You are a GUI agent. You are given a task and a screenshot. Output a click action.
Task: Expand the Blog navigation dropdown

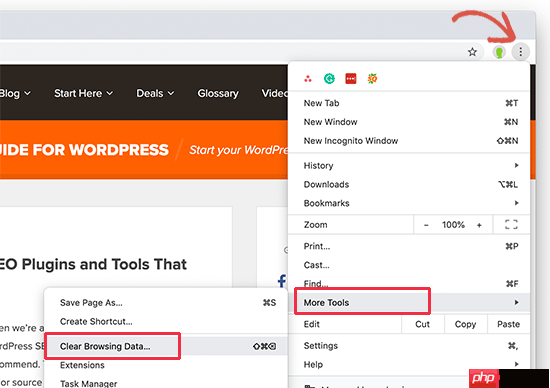pos(15,93)
